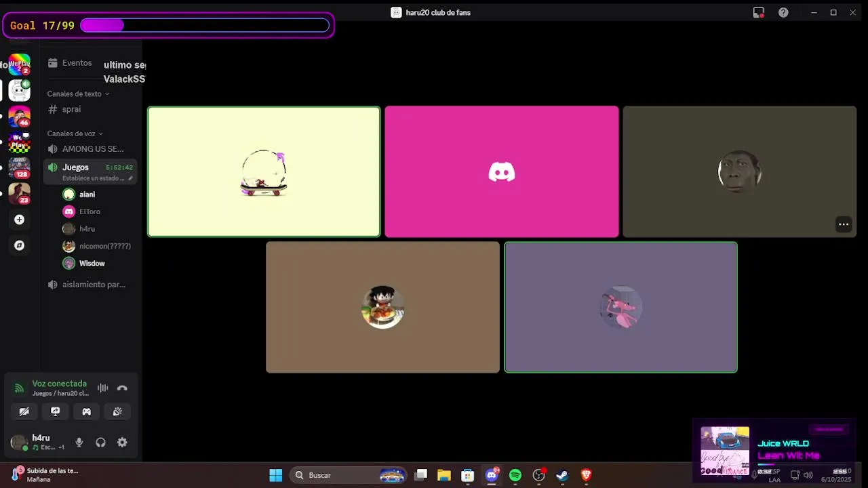This screenshot has width=868, height=488.
Task: Click Juice WRLD now playing album art
Action: (725, 451)
